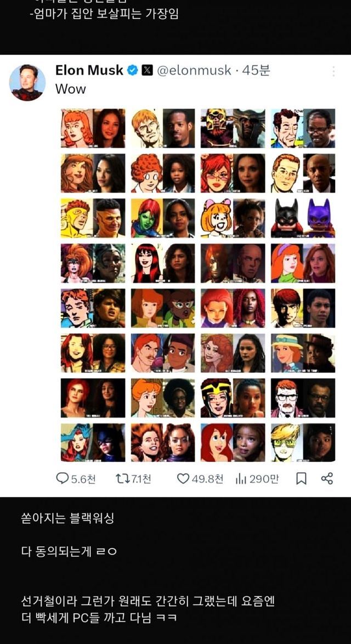Click the "Wow" tweet text
Image resolution: width=351 pixels, height=644 pixels.
71,89
